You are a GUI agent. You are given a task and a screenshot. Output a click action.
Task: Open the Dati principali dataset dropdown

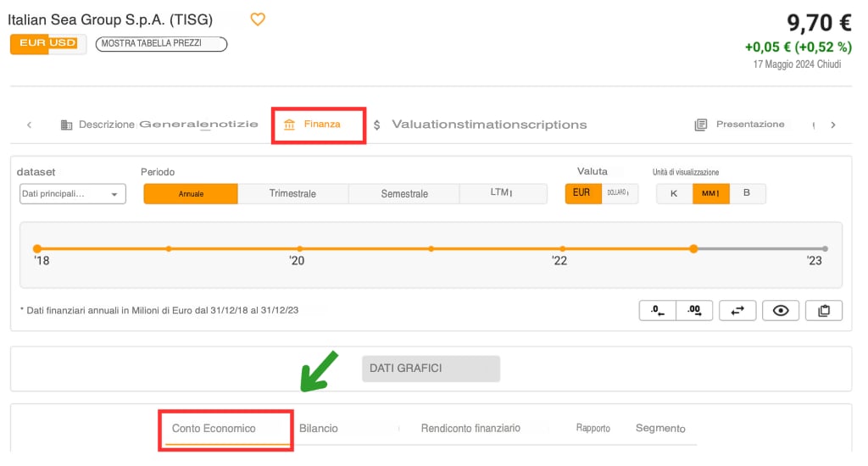coord(72,194)
